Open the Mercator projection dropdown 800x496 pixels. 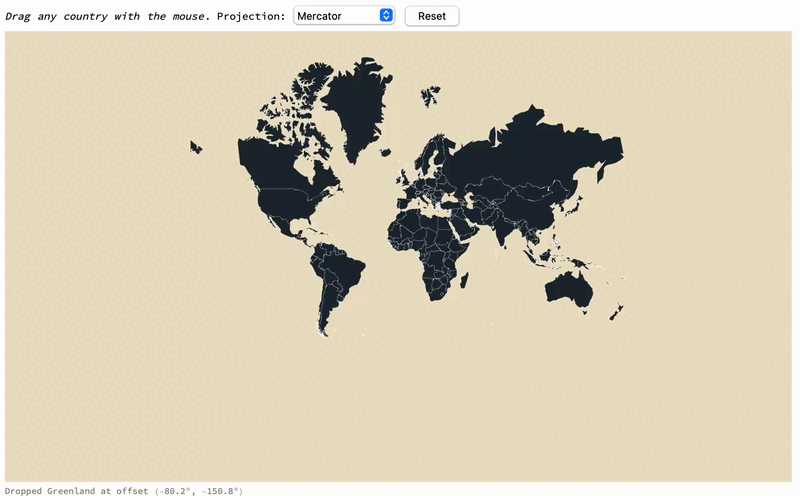click(x=344, y=16)
